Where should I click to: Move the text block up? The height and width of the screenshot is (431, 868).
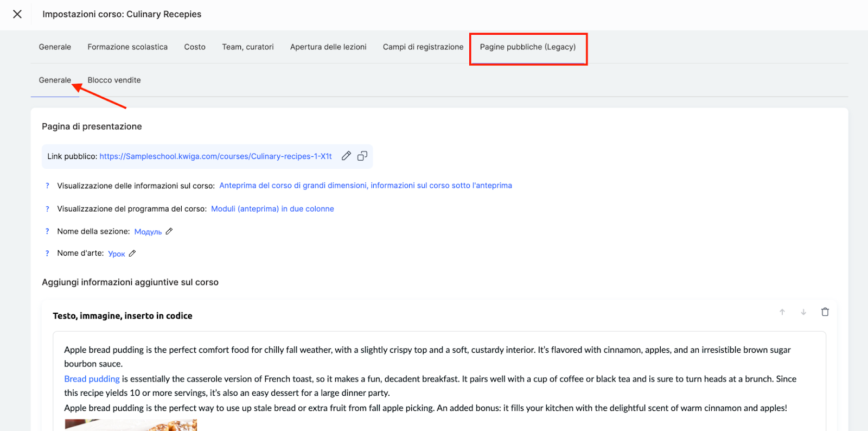point(782,312)
